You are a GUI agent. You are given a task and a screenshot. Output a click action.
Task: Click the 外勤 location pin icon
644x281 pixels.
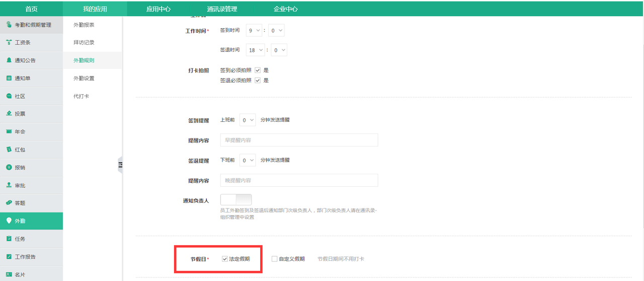[x=9, y=221]
